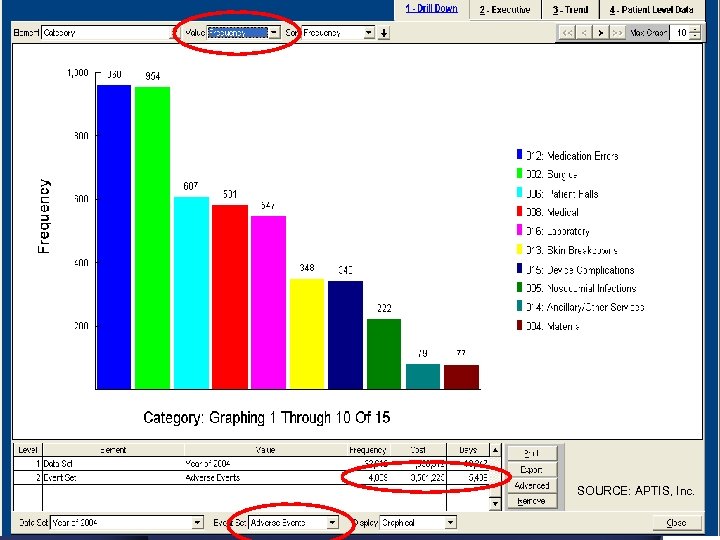Click the Device Complications legend navy swatch

pyautogui.click(x=519, y=269)
